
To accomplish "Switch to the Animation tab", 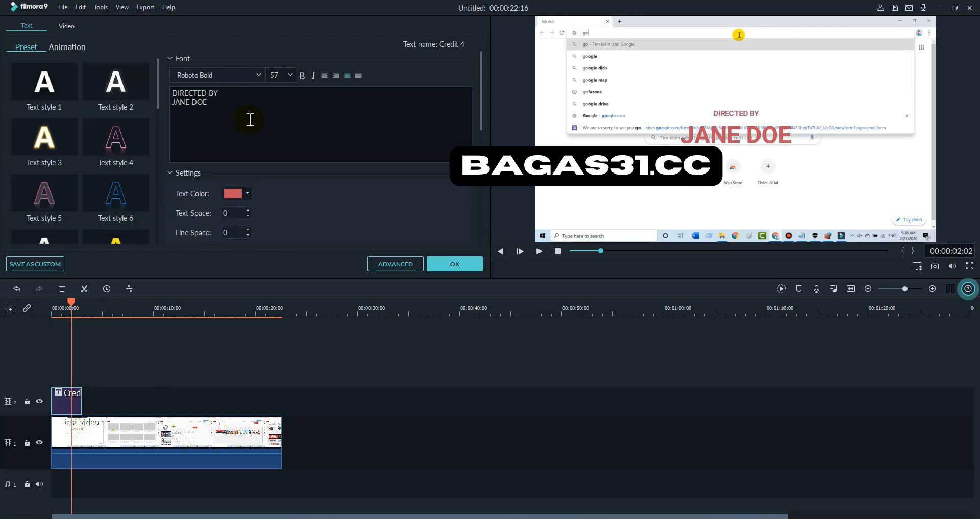I will (67, 47).
